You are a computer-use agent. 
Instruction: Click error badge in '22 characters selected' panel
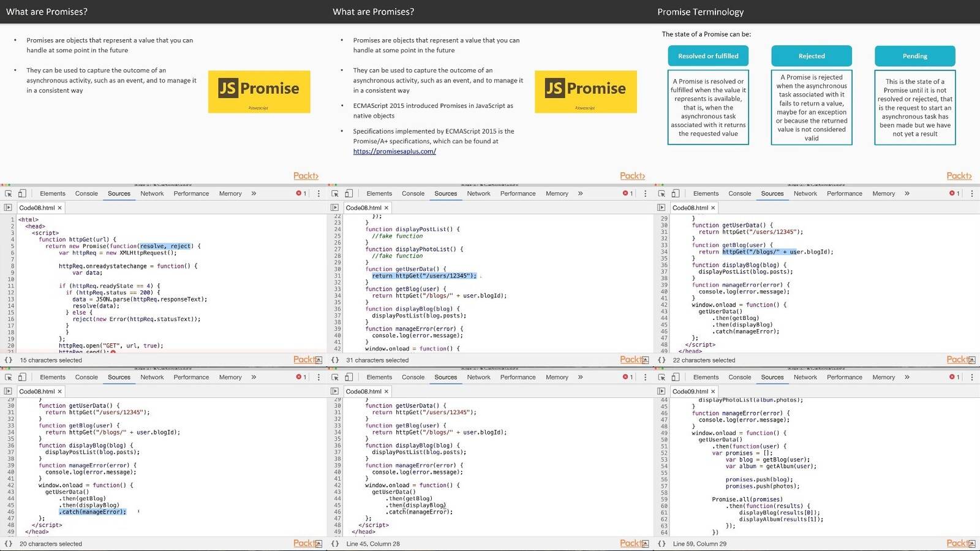pos(954,193)
